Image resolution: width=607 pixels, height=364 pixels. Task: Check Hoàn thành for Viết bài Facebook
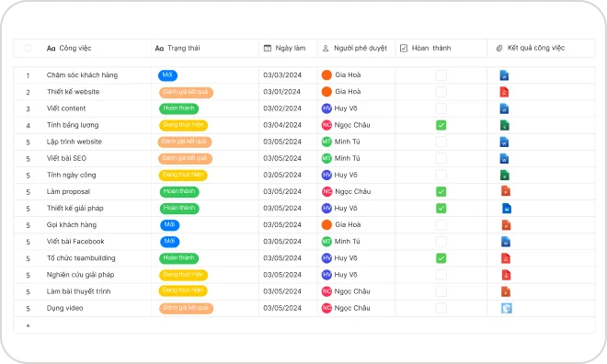point(441,242)
